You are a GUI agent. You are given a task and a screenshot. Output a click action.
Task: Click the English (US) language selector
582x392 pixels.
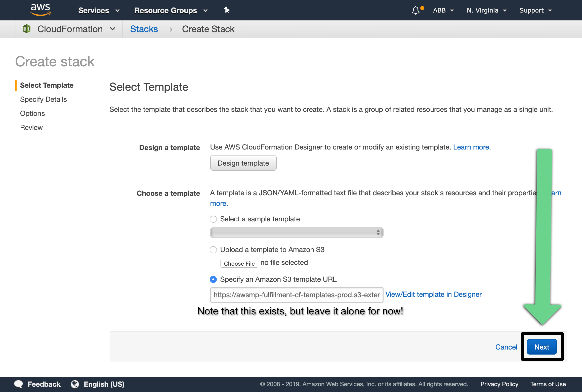pos(104,384)
